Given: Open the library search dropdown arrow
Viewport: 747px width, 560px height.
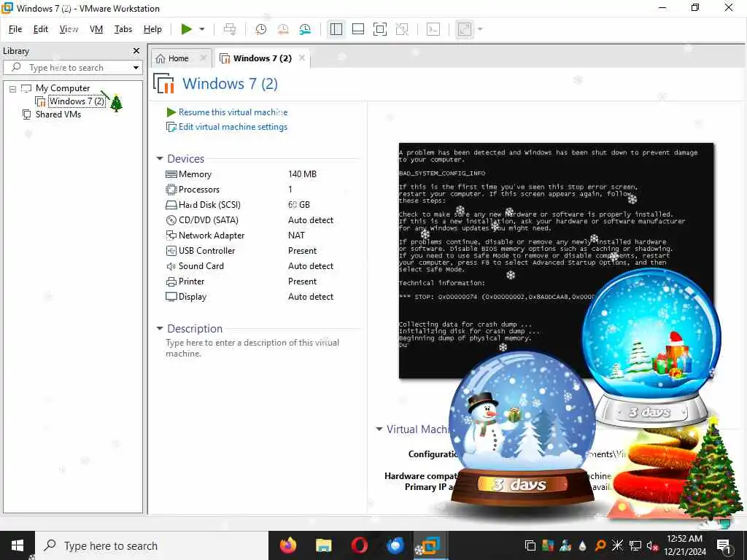Looking at the screenshot, I should click(136, 68).
